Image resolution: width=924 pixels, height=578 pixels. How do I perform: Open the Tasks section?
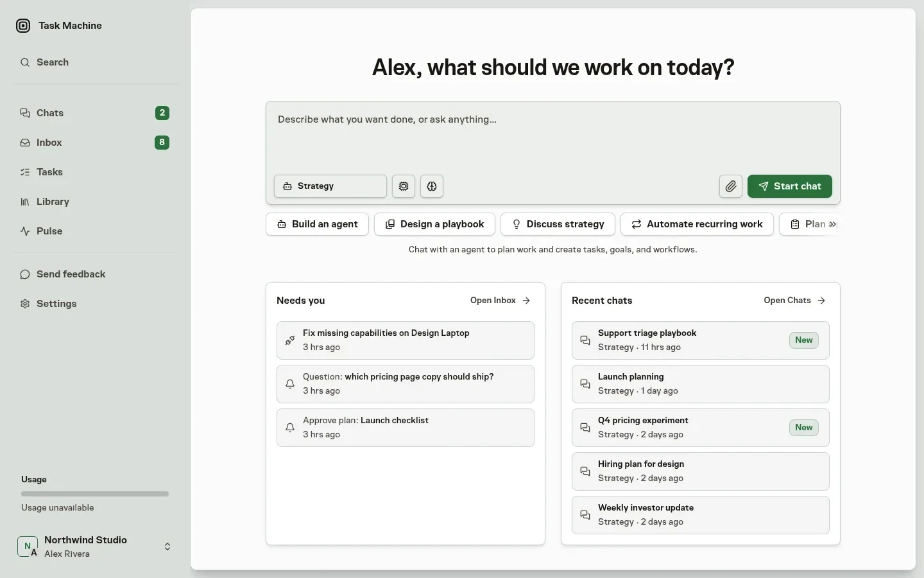[x=95, y=172]
